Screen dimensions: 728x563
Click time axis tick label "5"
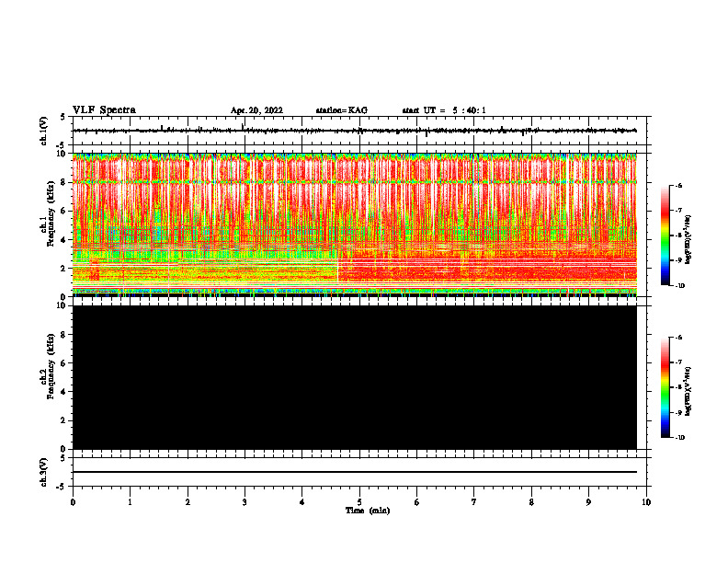359,502
